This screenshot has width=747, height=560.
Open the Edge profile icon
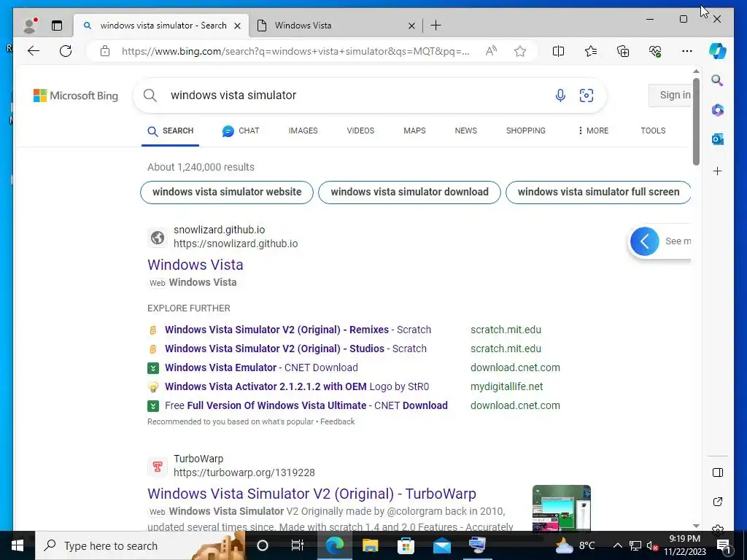click(30, 26)
